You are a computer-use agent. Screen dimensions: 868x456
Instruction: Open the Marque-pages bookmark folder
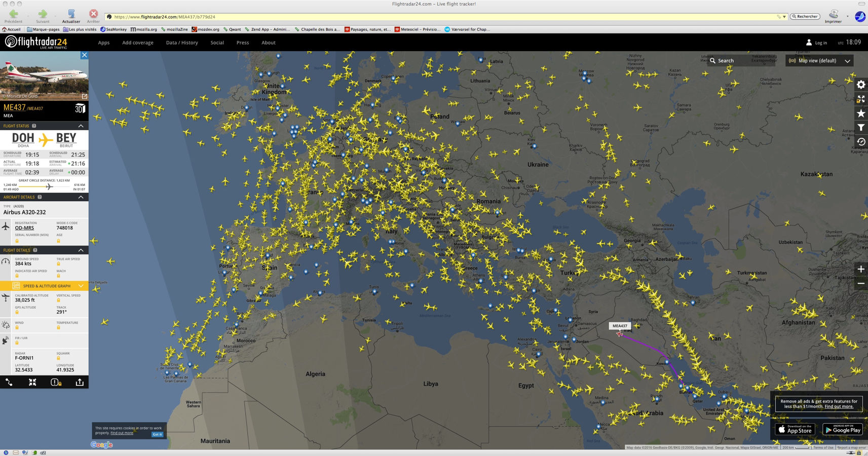click(x=43, y=29)
